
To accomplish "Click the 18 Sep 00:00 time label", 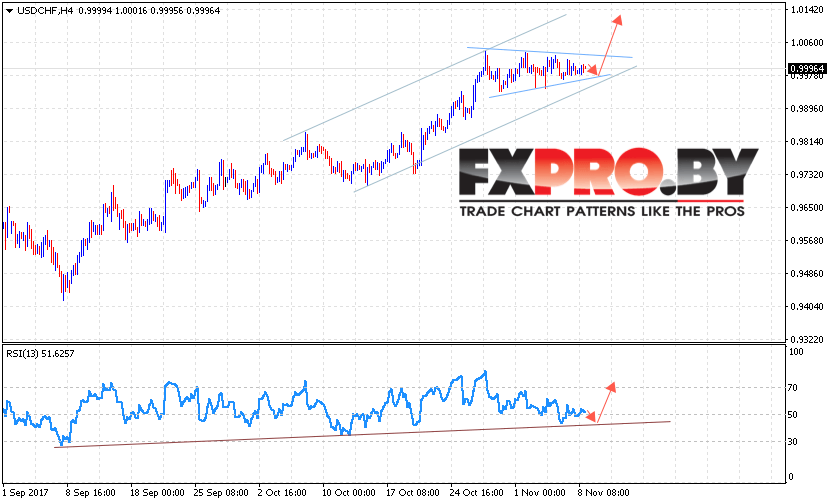I will pos(157,493).
